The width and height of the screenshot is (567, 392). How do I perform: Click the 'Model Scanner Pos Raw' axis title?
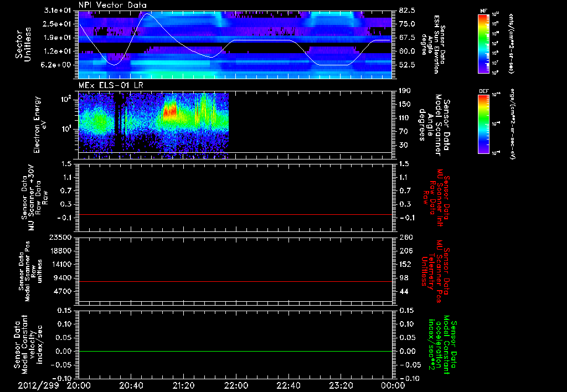32,271
